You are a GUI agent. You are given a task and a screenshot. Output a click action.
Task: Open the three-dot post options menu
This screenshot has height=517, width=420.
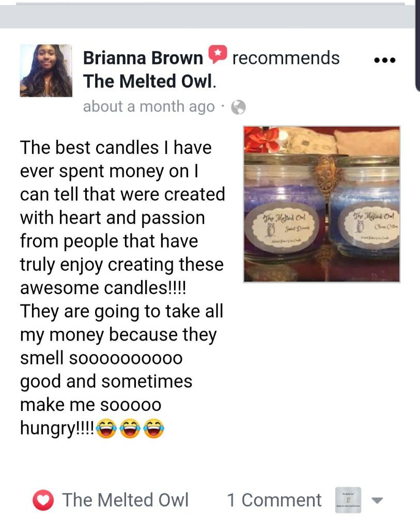[385, 60]
